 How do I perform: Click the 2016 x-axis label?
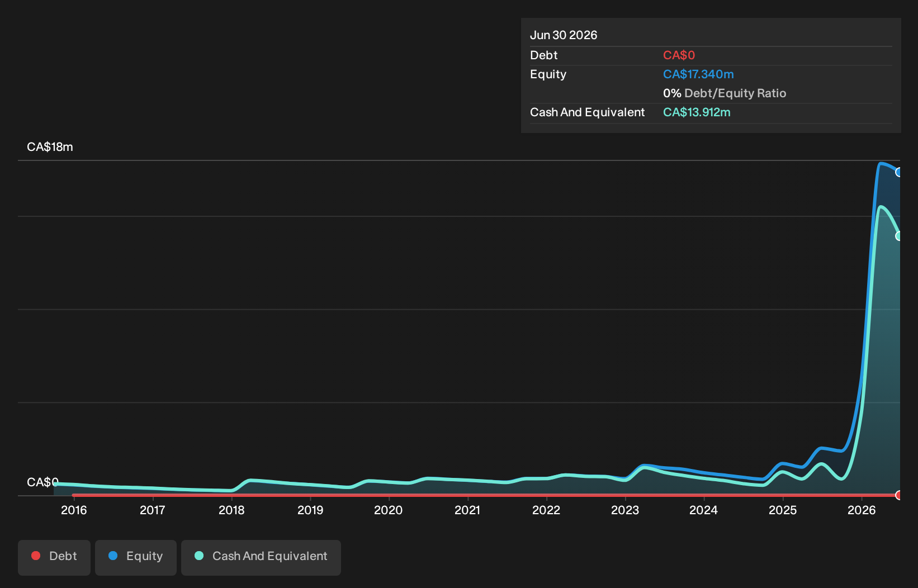(x=74, y=510)
